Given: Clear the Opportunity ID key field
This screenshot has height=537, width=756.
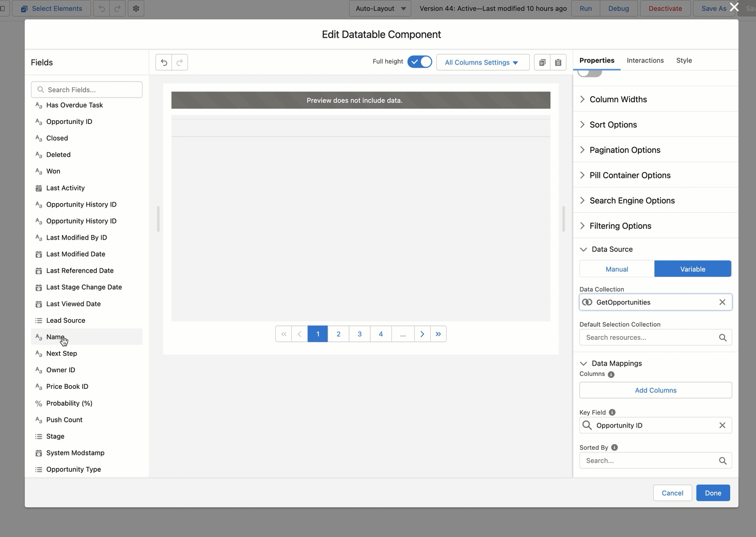Looking at the screenshot, I should pyautogui.click(x=722, y=425).
